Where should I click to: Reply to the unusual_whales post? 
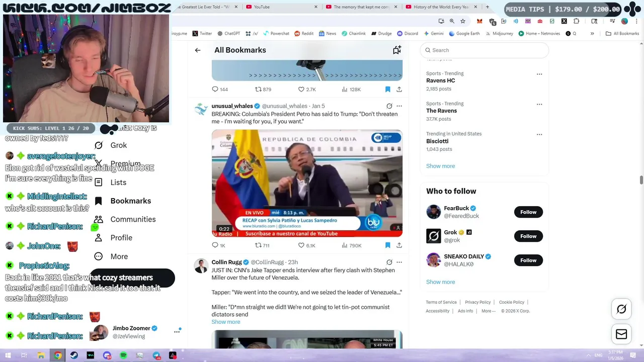point(219,245)
